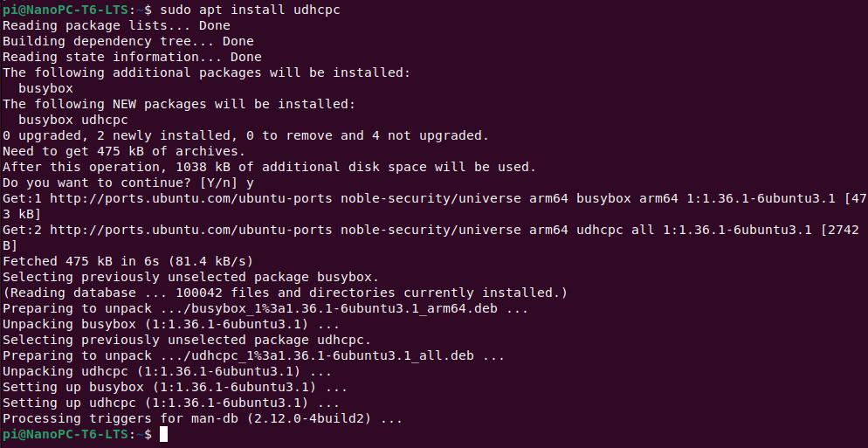Image resolution: width=868 pixels, height=448 pixels.
Task: Select the top 'pi@NanoPC-T6-LTS' prompt text
Action: pos(65,10)
